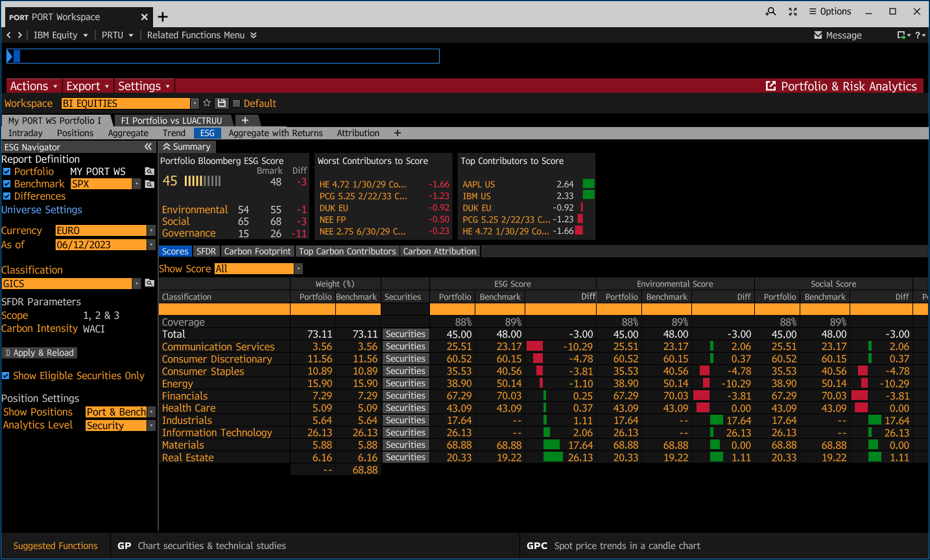
Task: Click the Information Technology classification row
Action: (217, 433)
